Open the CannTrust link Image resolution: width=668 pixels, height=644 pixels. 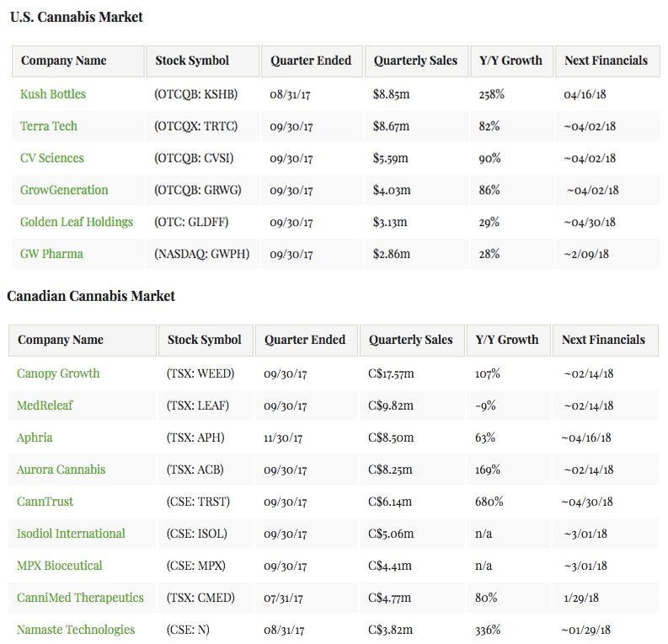[45, 502]
